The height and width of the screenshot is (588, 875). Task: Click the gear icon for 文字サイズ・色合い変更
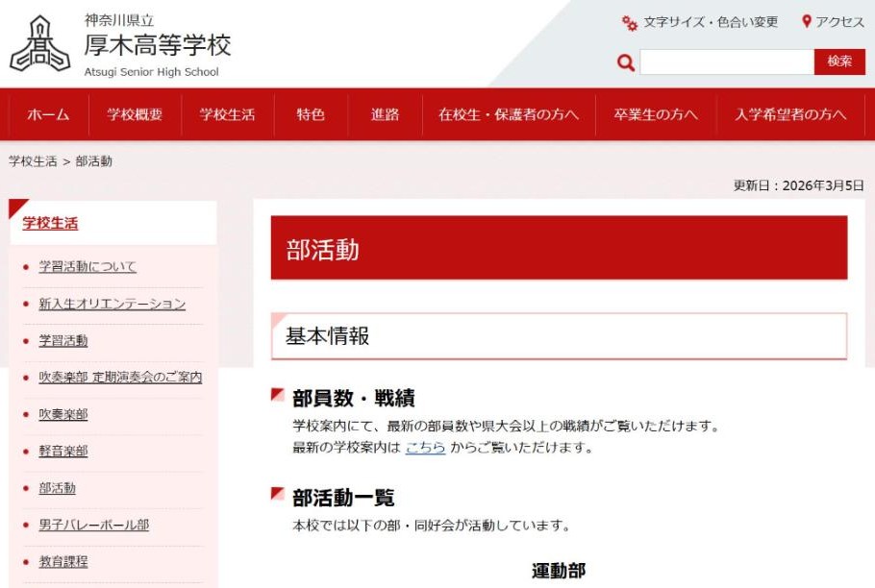[630, 23]
